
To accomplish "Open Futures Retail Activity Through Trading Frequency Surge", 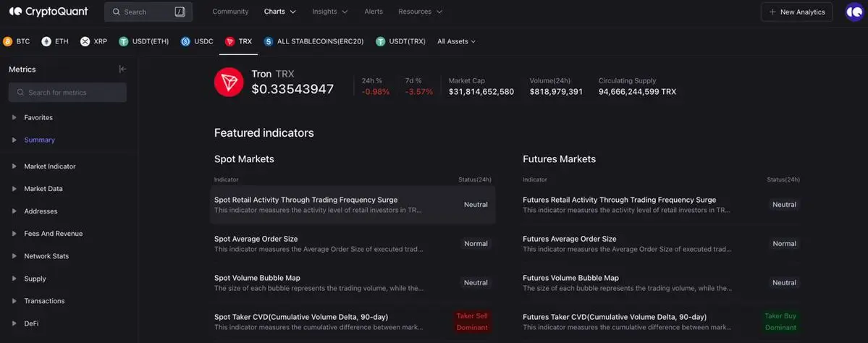I will point(661,205).
